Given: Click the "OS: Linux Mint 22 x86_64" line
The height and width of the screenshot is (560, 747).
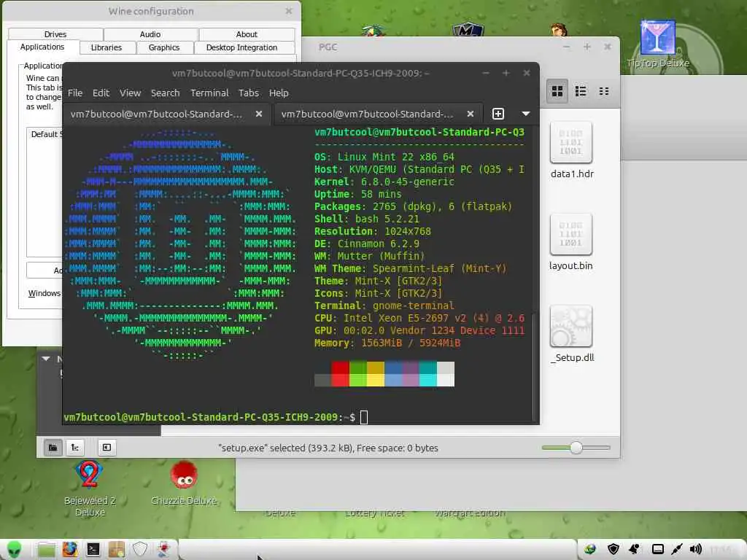Looking at the screenshot, I should coord(384,157).
